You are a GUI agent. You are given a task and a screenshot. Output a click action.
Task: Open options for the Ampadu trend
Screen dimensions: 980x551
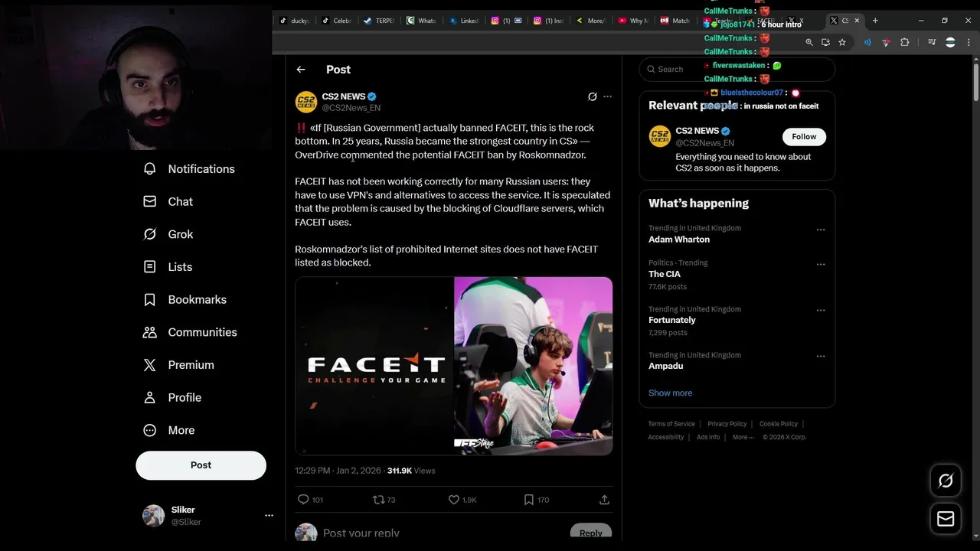point(821,356)
